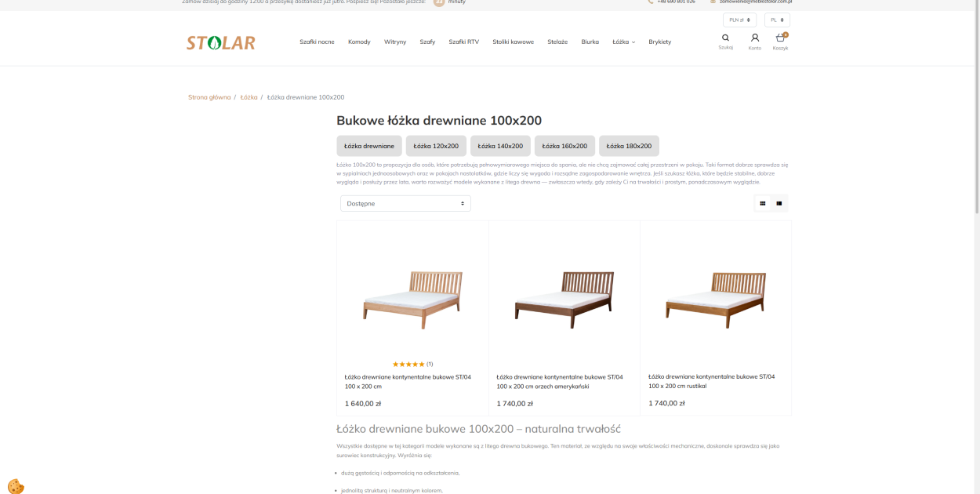Viewport: 980px width, 494px height.
Task: Click the Łóżka drewniane filter button
Action: coord(369,146)
